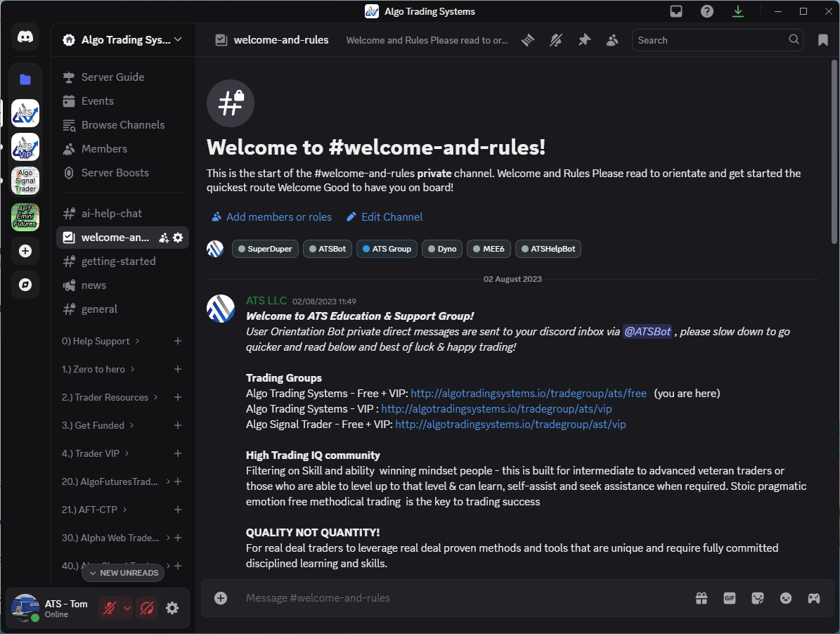The height and width of the screenshot is (634, 840).
Task: Open input device options arrow
Action: [127, 608]
